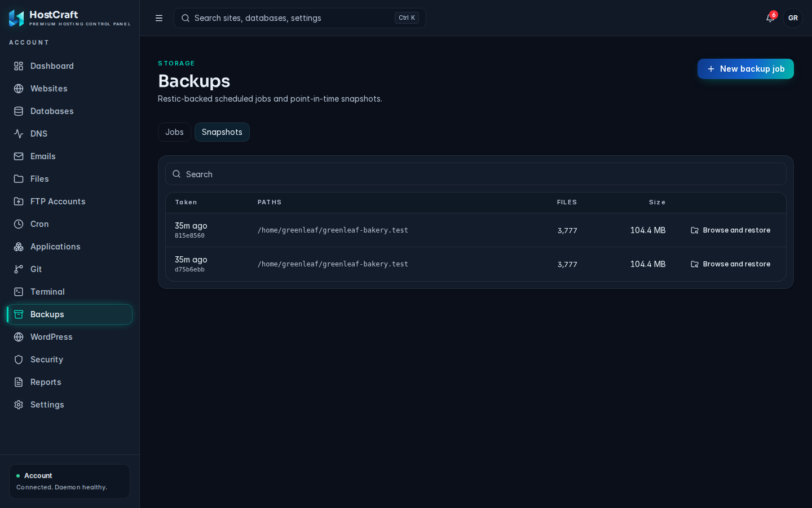
Task: Open the GR user avatar menu
Action: 793,18
